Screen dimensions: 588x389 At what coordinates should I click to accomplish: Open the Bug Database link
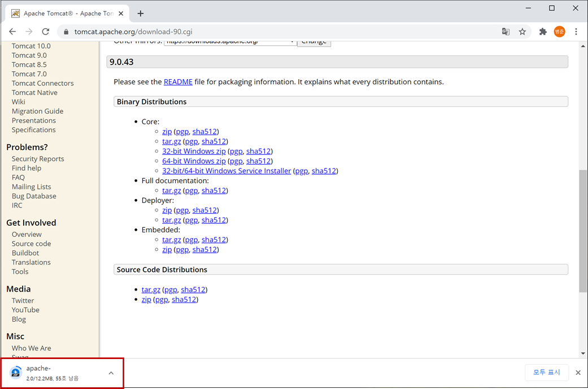coord(34,196)
